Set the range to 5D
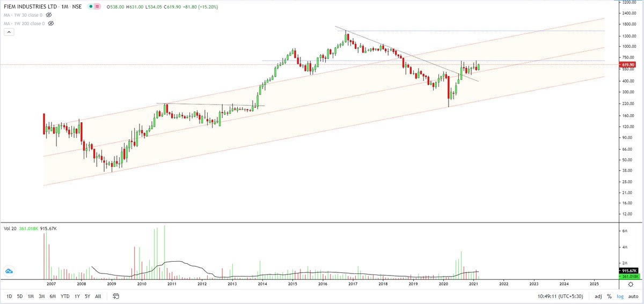The image size is (644, 304). (20, 296)
